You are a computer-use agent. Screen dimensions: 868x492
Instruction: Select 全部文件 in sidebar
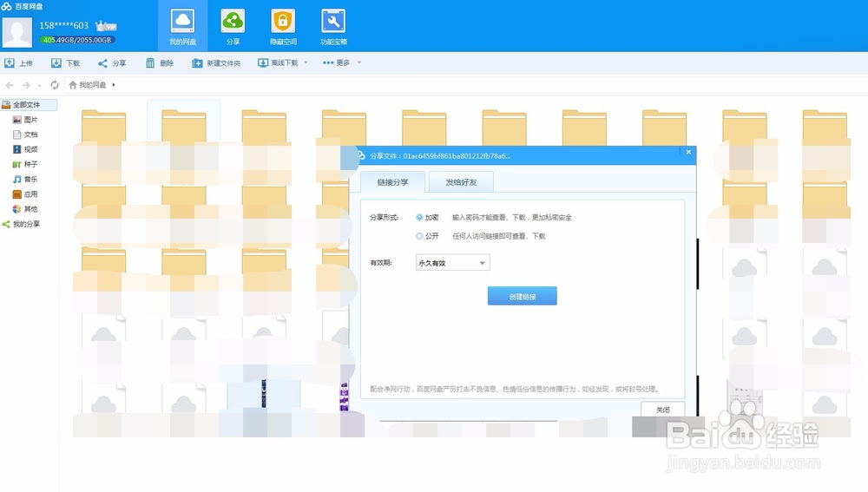click(x=29, y=105)
